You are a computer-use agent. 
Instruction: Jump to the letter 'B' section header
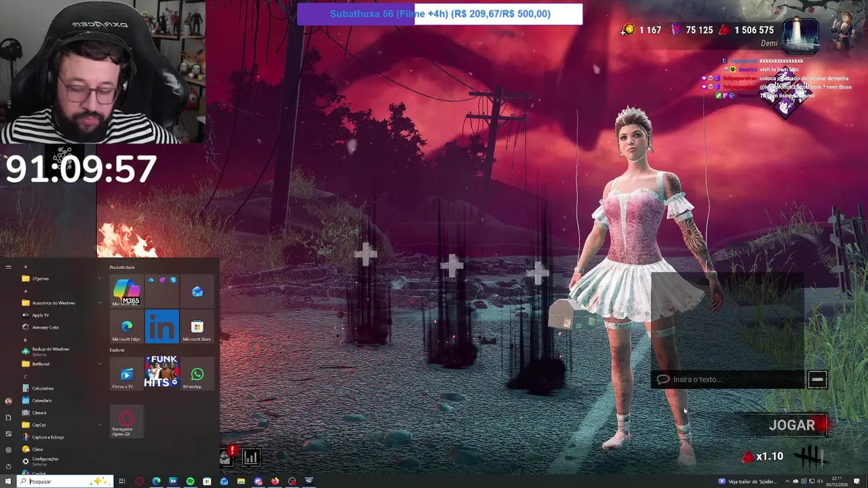click(26, 340)
